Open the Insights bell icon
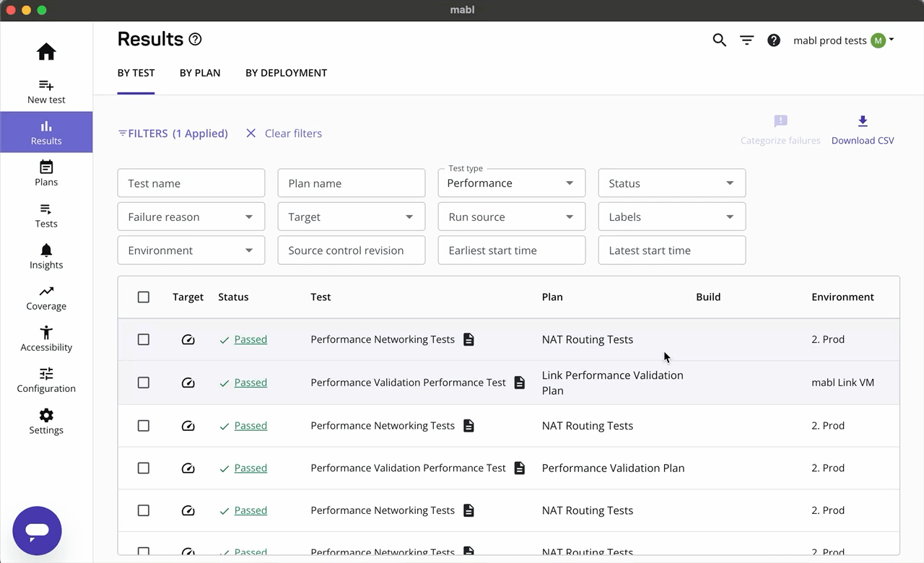The height and width of the screenshot is (563, 924). click(x=46, y=256)
